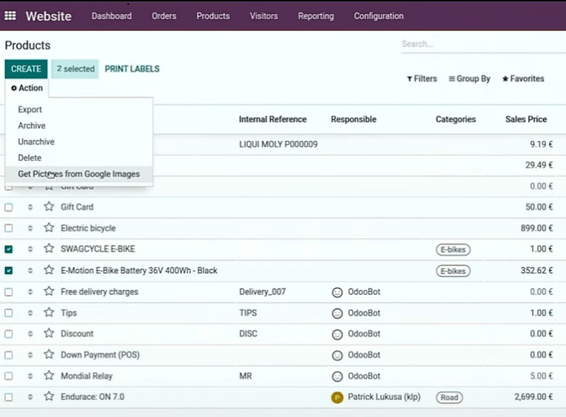This screenshot has width=566, height=417.
Task: Go to the Dashboard menu
Action: tap(112, 16)
